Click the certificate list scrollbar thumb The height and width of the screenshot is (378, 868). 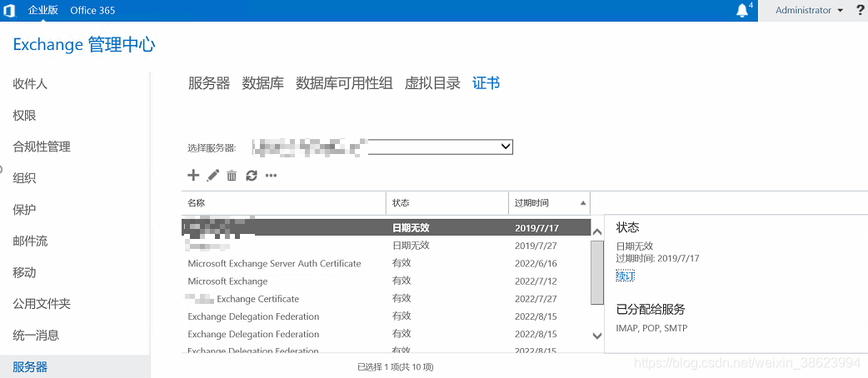point(596,272)
